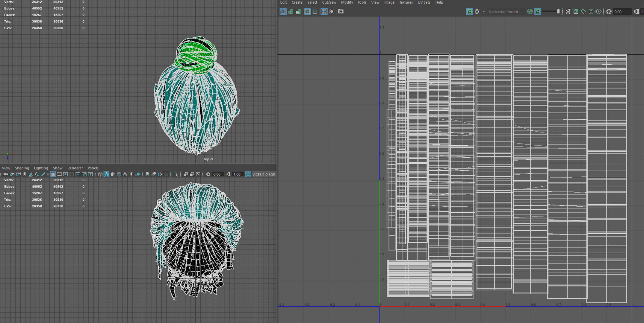
Task: Click the UV snapshot camera icon
Action: [x=341, y=11]
